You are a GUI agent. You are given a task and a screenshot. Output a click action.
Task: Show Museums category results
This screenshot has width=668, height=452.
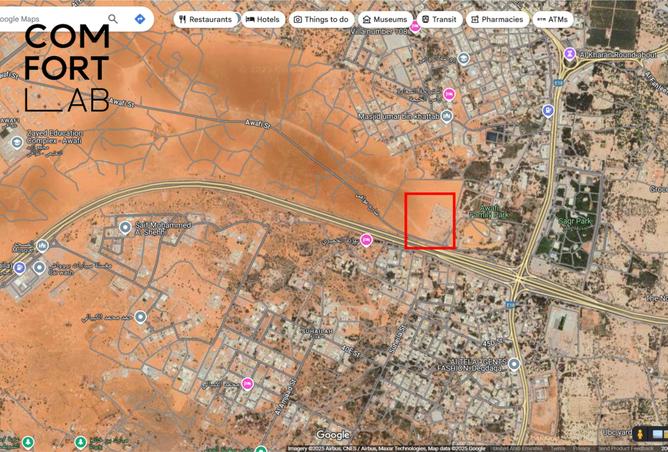(x=385, y=19)
